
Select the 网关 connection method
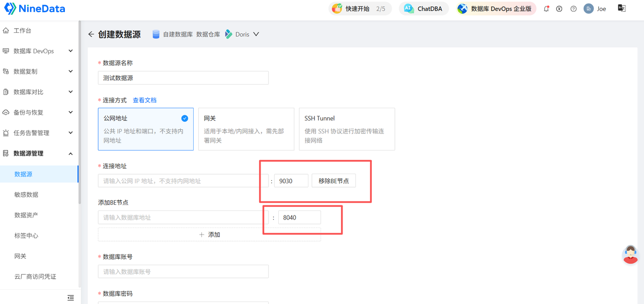coord(246,129)
